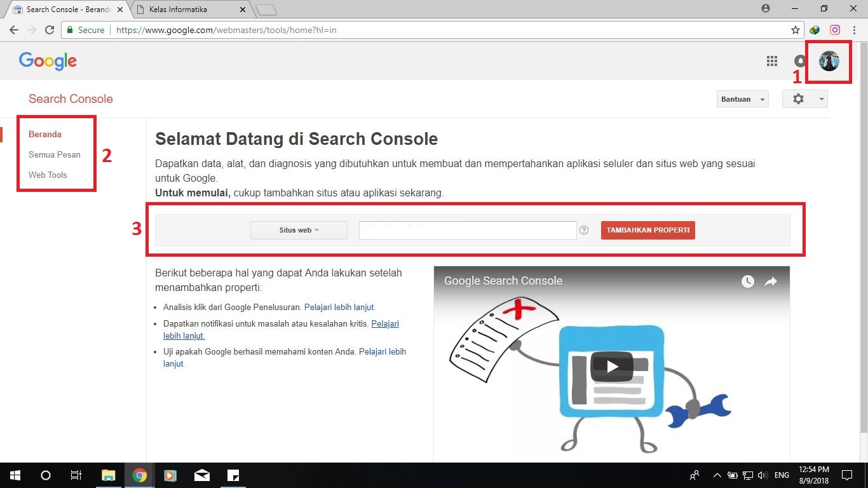Open a new browser tab

pyautogui.click(x=266, y=10)
